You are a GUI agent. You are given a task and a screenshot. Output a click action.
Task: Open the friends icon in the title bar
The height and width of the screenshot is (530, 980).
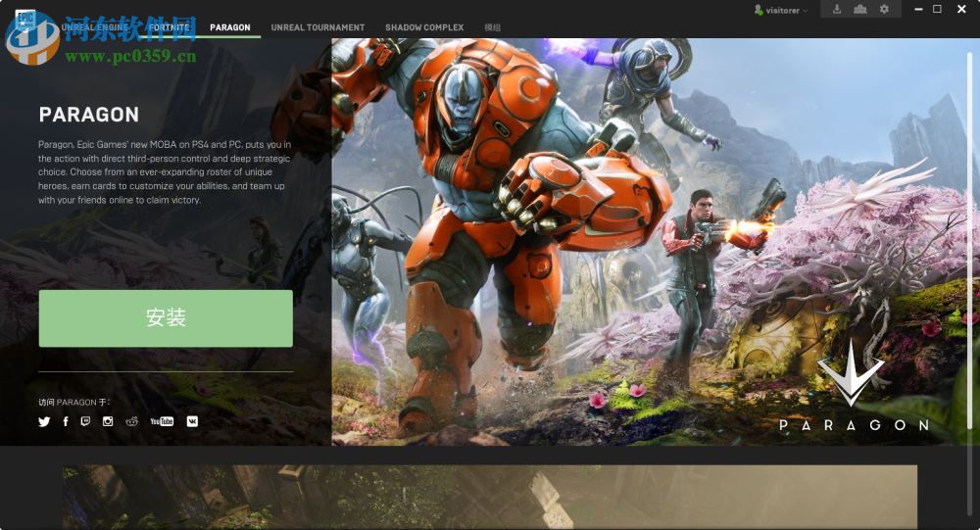pyautogui.click(x=860, y=10)
